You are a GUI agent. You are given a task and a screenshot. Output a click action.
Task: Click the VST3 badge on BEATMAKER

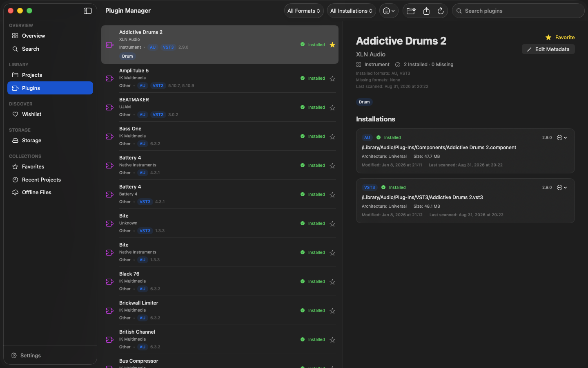[158, 115]
